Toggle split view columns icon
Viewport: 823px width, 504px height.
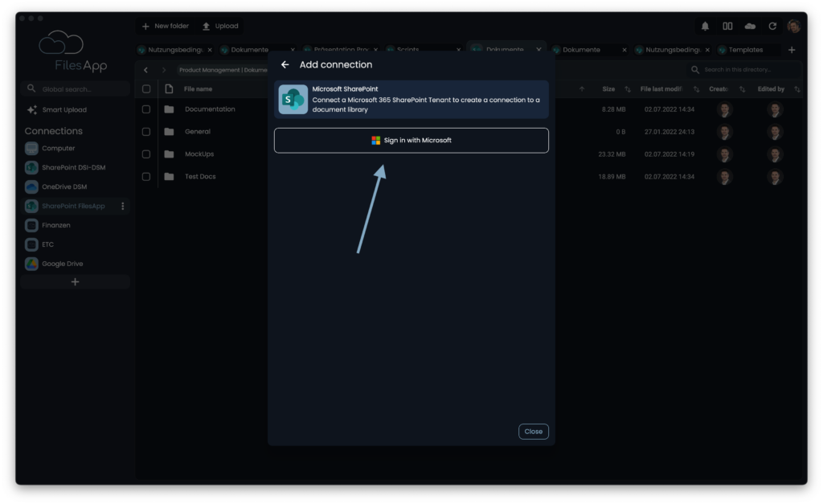(727, 26)
